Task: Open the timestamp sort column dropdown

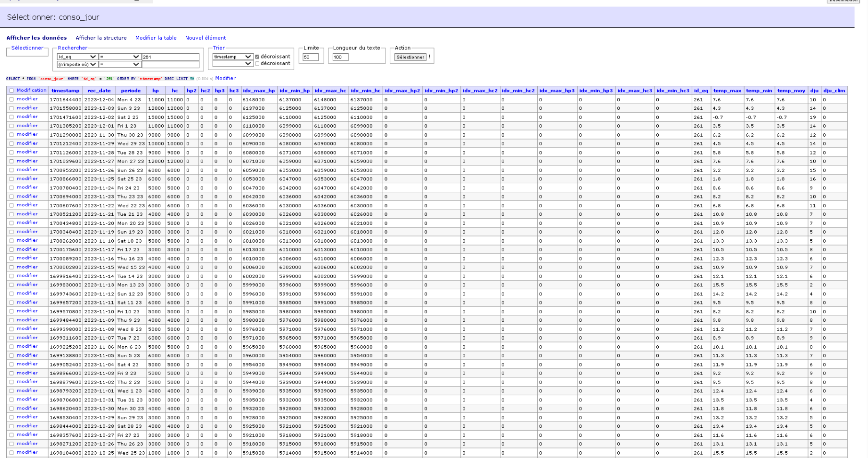Action: [x=232, y=57]
